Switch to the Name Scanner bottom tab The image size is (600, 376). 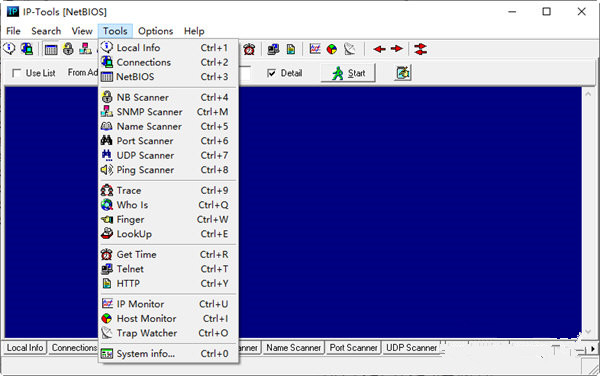pos(293,348)
